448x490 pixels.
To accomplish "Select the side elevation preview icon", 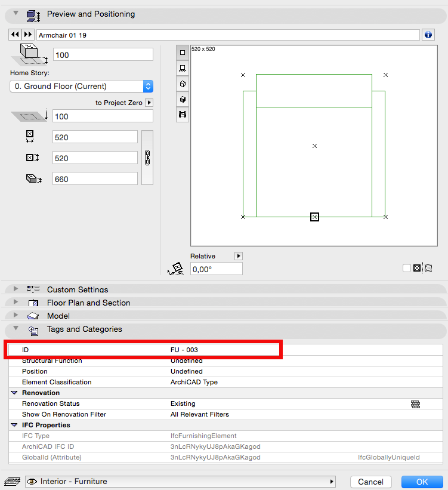I will tap(183, 68).
